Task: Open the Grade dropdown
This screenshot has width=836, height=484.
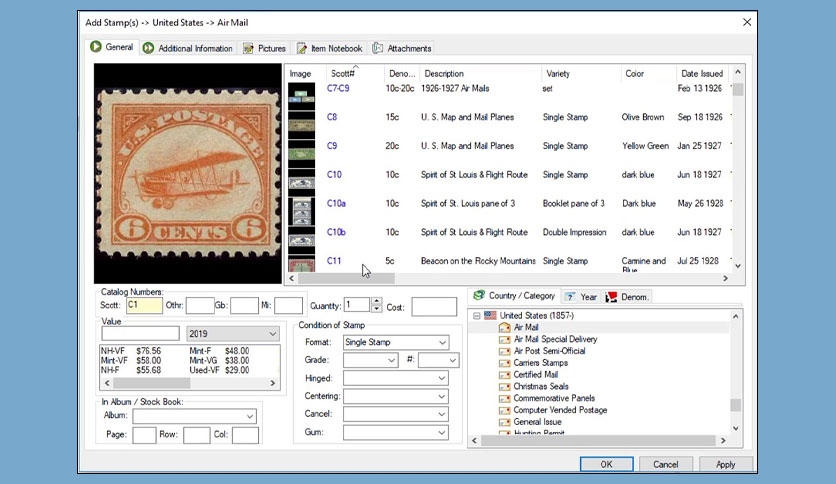Action: (391, 360)
